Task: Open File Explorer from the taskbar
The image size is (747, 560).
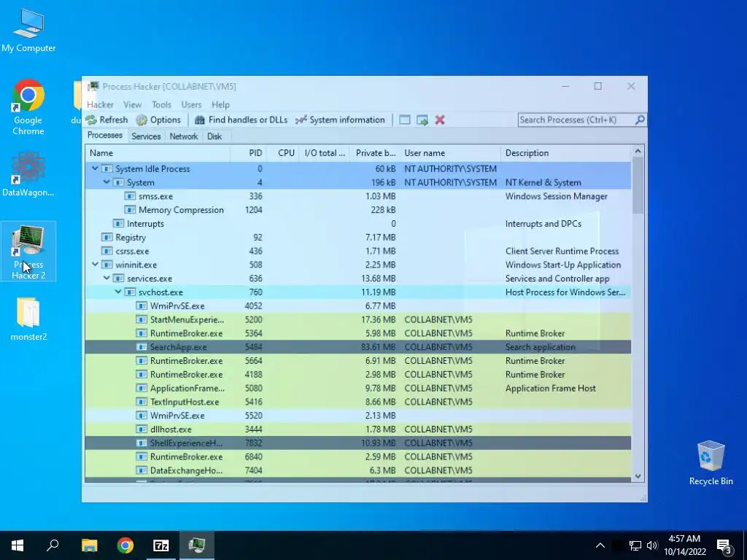Action: (x=90, y=545)
